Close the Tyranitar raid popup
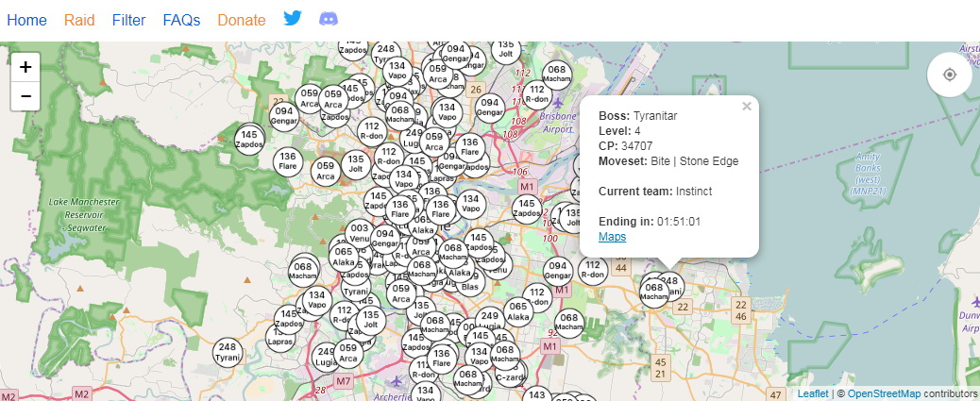Viewport: 980px width, 401px height. click(746, 107)
